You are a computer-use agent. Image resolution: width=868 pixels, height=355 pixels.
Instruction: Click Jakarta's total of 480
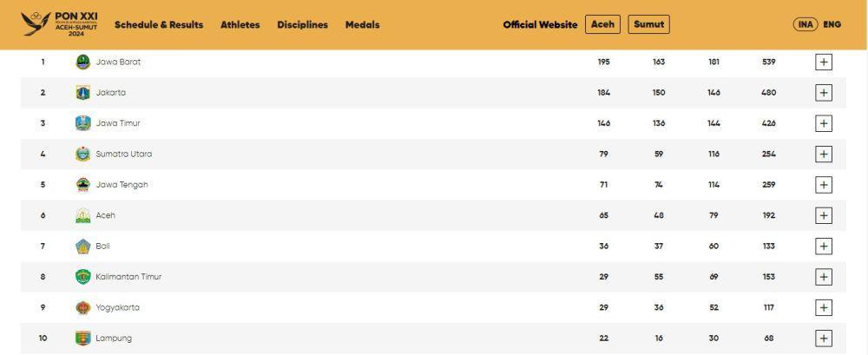[x=768, y=93]
